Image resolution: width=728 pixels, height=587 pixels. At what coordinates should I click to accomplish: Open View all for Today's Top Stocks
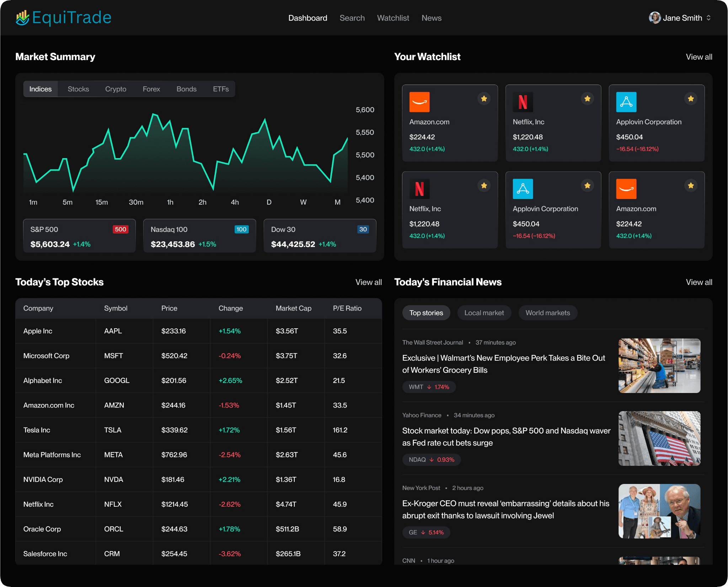click(x=369, y=282)
